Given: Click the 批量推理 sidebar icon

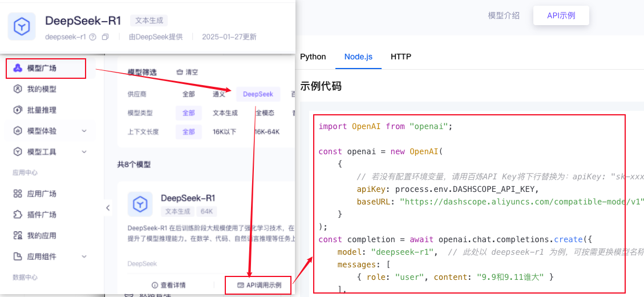Looking at the screenshot, I should 17,110.
